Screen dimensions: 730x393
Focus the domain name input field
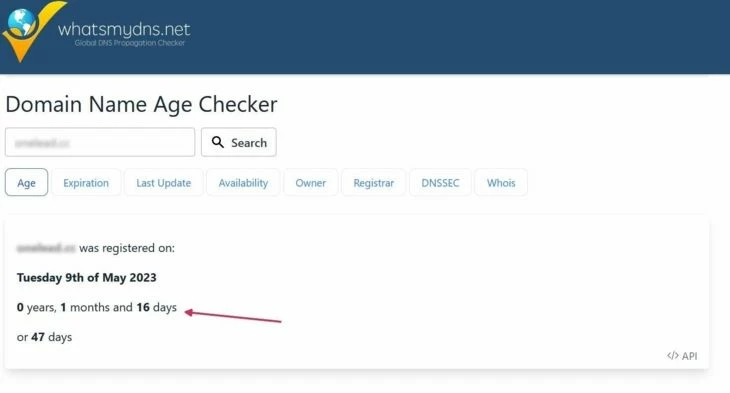(x=100, y=142)
